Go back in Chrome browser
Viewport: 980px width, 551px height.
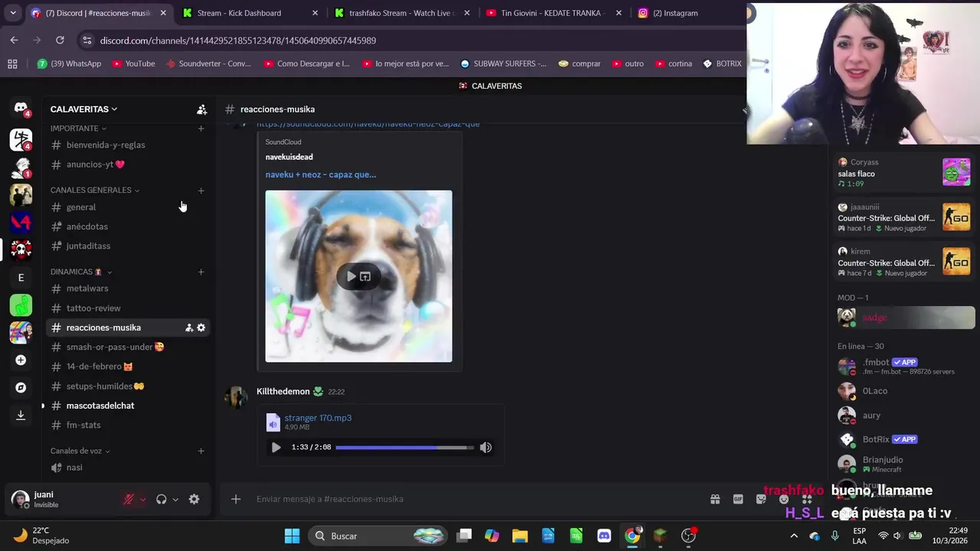(x=14, y=41)
